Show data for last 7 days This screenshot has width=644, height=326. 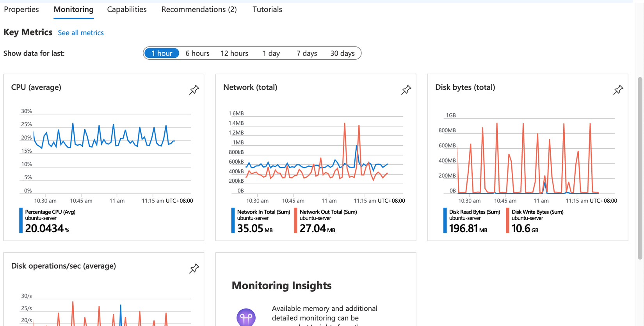tap(306, 53)
